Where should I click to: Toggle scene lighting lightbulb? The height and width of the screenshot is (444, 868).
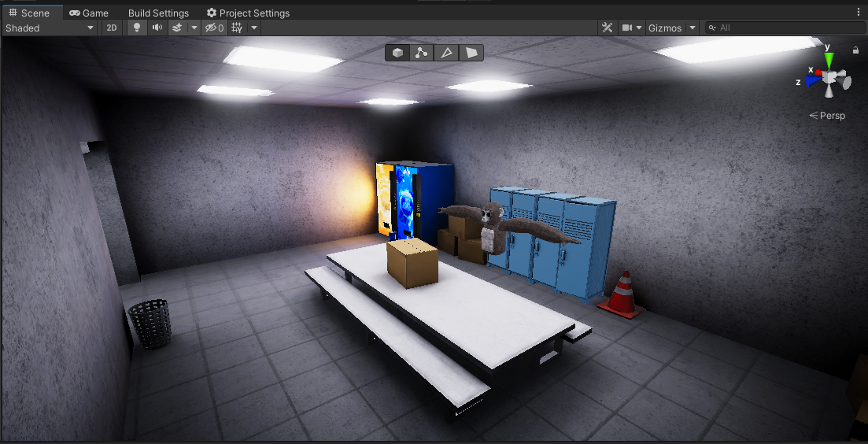click(137, 28)
